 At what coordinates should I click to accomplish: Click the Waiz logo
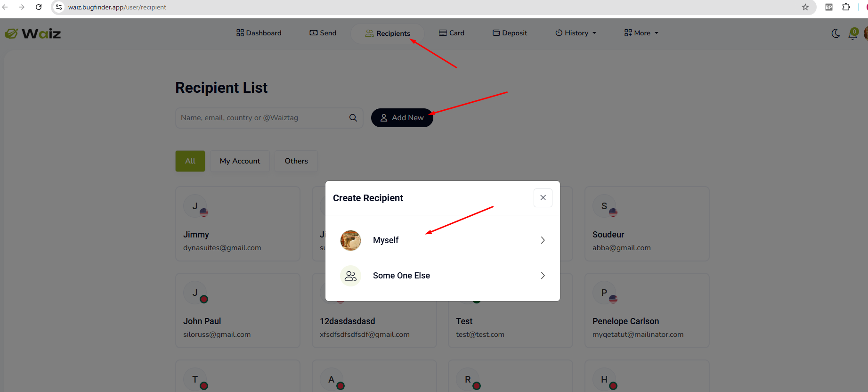[x=33, y=33]
